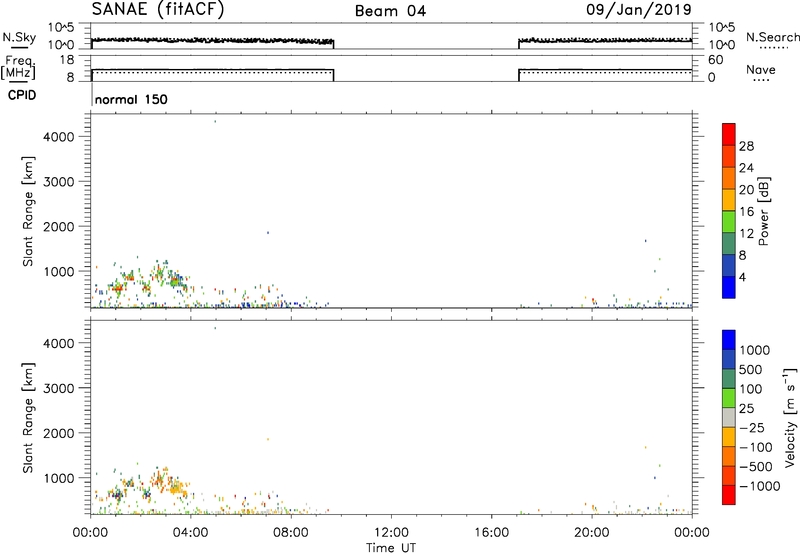
Task: Click the N.Sky legend label
Action: [19, 37]
